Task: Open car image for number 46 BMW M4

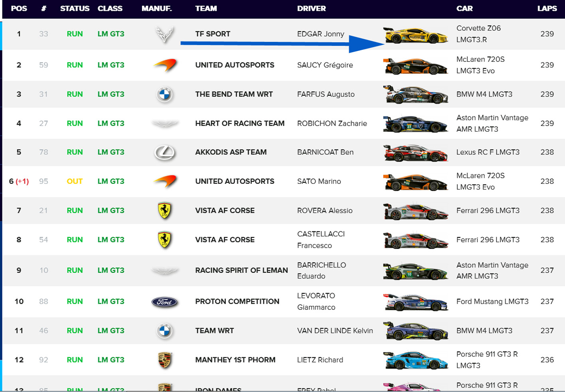Action: pyautogui.click(x=415, y=331)
